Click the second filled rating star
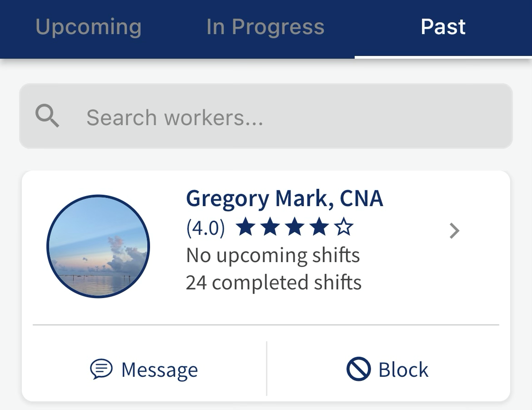The width and height of the screenshot is (532, 410). point(270,227)
